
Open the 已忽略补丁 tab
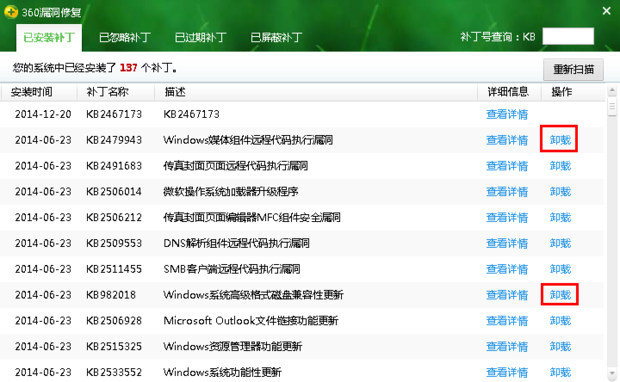click(125, 38)
